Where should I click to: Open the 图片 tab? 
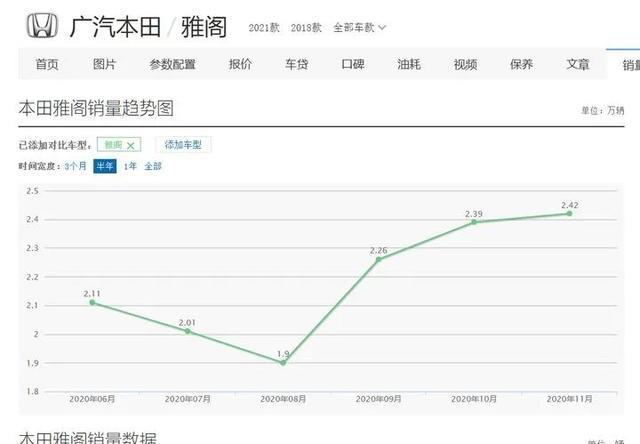click(x=104, y=64)
